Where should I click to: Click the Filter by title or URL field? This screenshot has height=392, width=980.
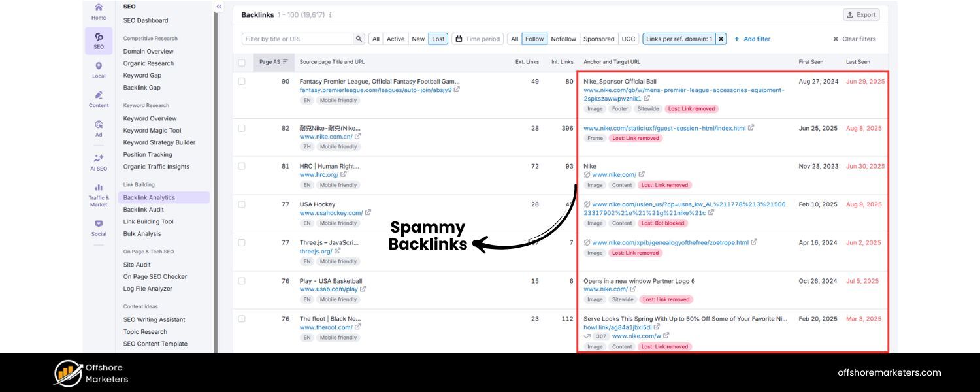pos(297,39)
